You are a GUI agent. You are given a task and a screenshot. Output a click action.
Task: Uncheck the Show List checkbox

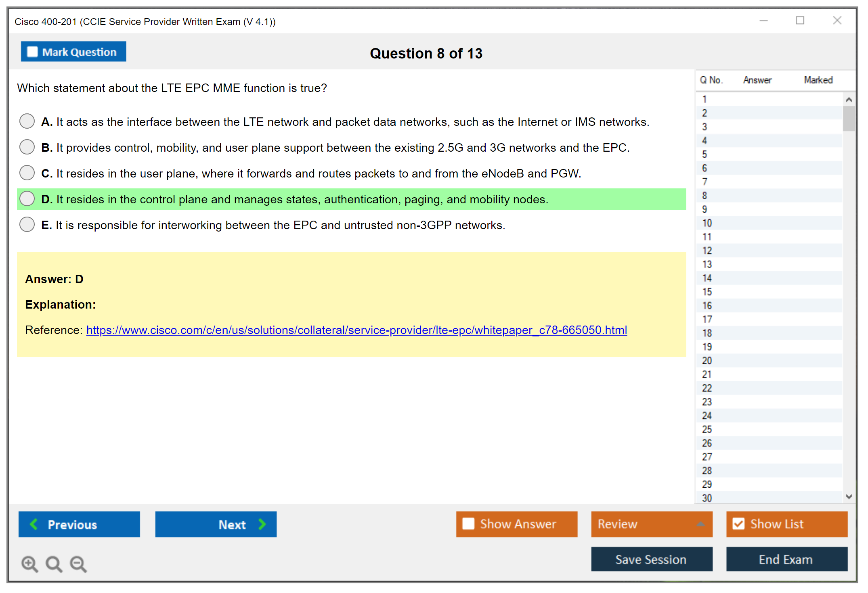pos(738,524)
